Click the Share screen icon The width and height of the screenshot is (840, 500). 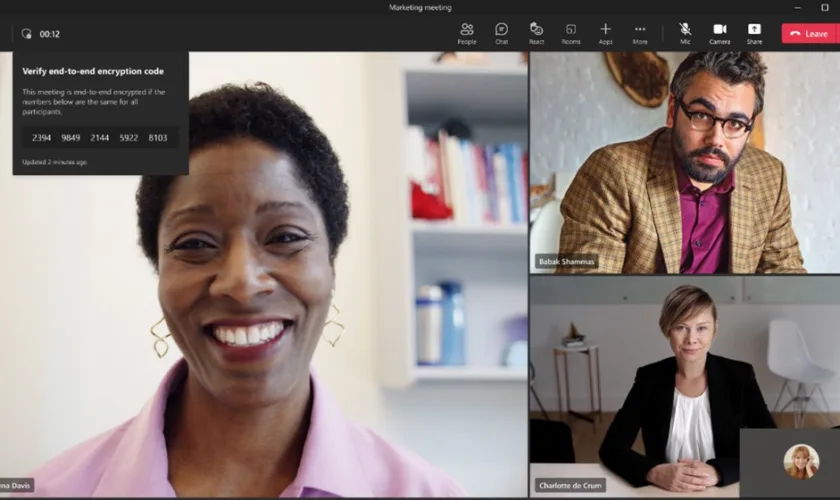pyautogui.click(x=754, y=33)
